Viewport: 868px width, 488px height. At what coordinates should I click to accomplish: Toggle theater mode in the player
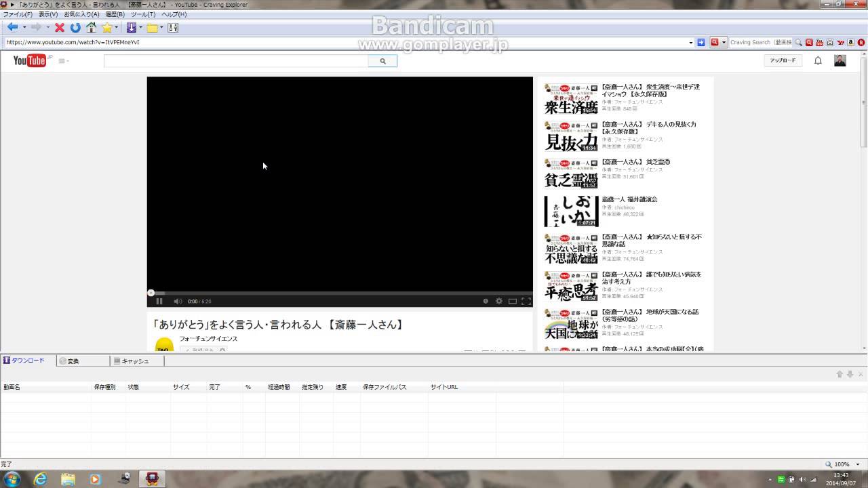[x=513, y=301]
